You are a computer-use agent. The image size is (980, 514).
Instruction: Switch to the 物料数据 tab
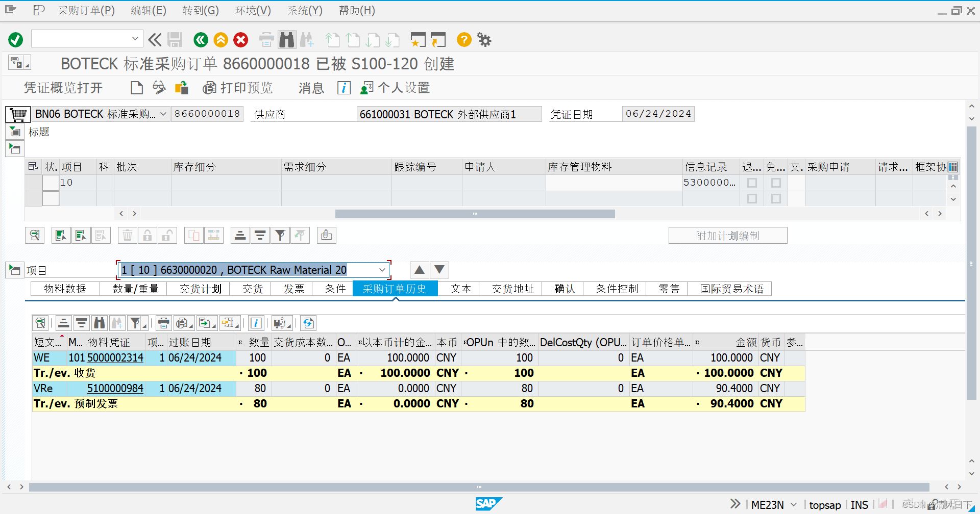tap(65, 289)
